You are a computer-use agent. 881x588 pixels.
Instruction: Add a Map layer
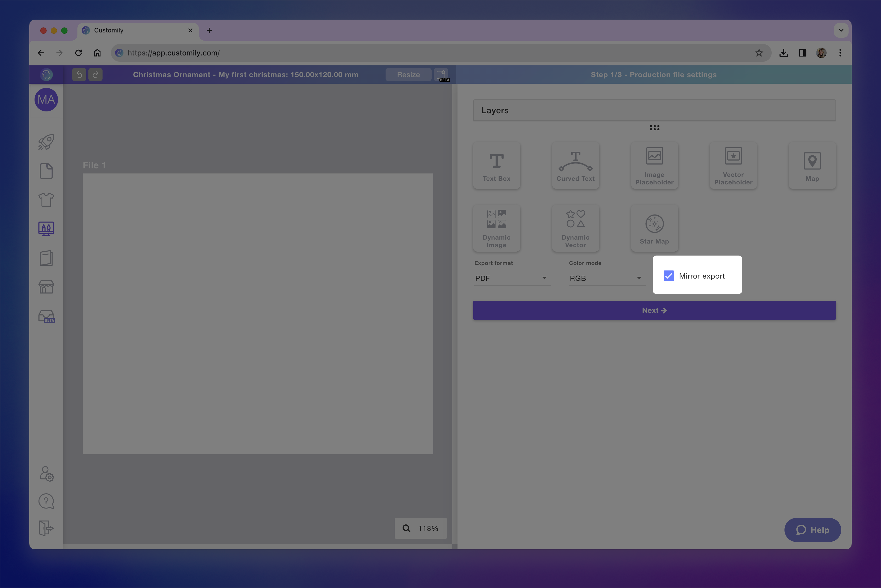pyautogui.click(x=812, y=165)
